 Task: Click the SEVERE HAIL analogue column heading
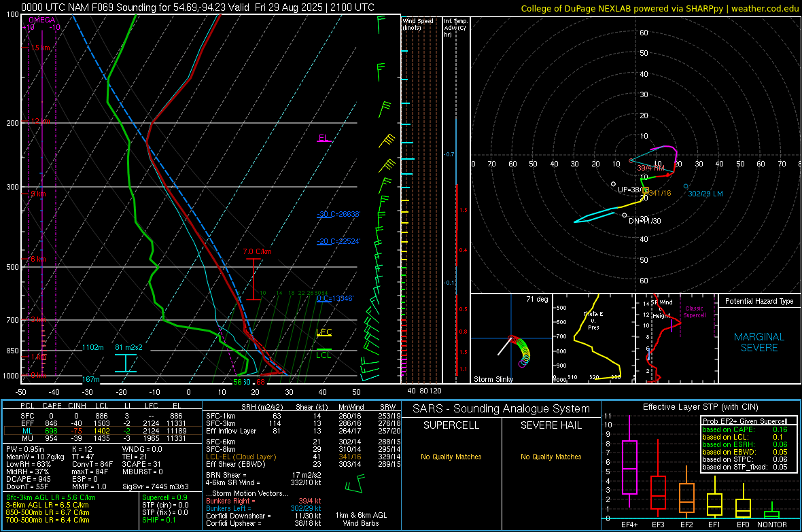click(551, 425)
